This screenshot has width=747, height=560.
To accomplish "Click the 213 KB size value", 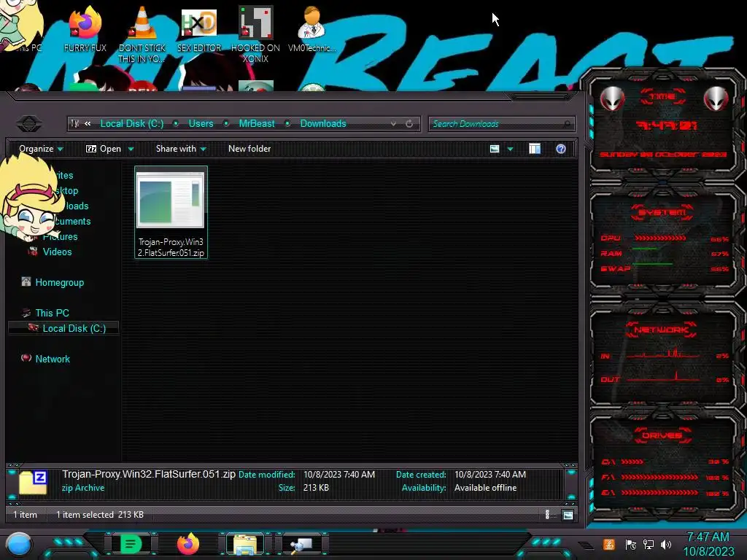I will click(x=316, y=488).
